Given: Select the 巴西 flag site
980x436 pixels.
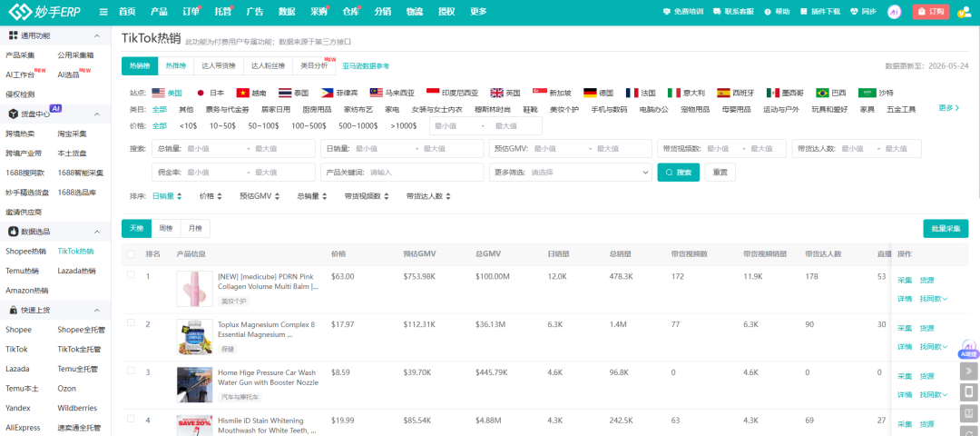Looking at the screenshot, I should coord(831,94).
